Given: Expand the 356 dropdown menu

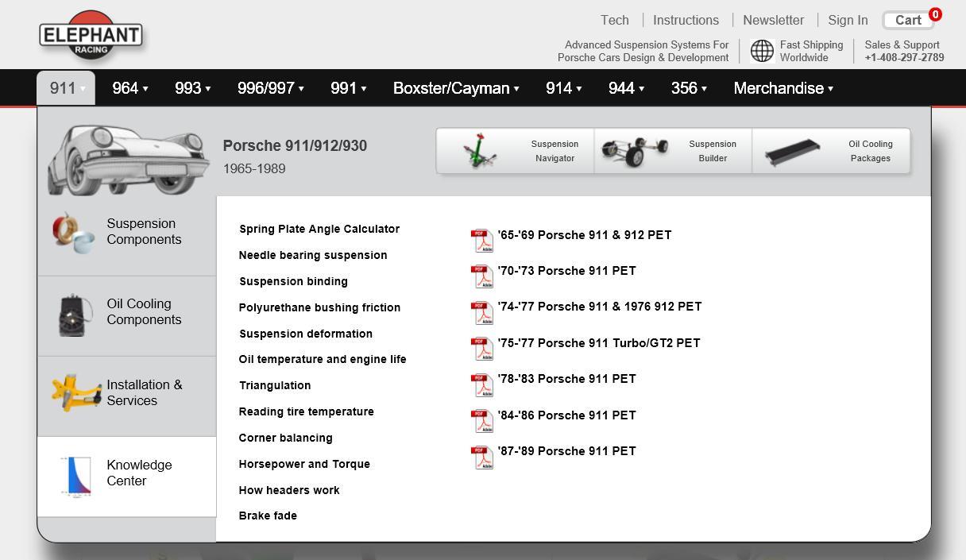Looking at the screenshot, I should pos(689,88).
